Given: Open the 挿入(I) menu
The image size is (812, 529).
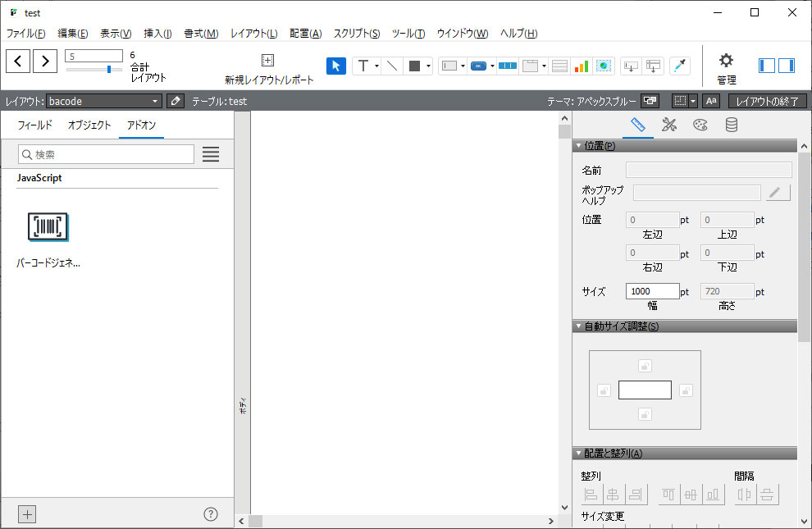Looking at the screenshot, I should coord(157,34).
